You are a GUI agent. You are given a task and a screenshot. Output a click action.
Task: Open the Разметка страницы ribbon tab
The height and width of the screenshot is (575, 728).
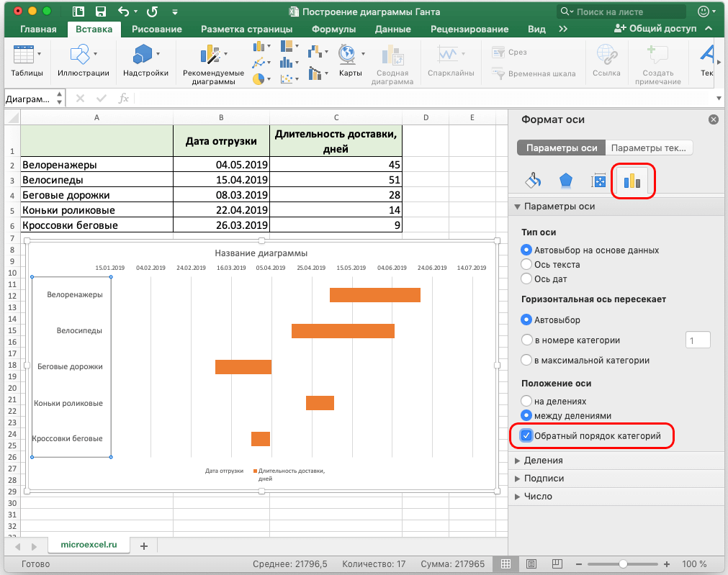coord(246,30)
